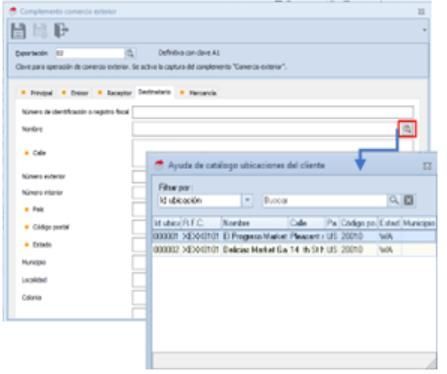Clear the search with the X icon

point(409,200)
